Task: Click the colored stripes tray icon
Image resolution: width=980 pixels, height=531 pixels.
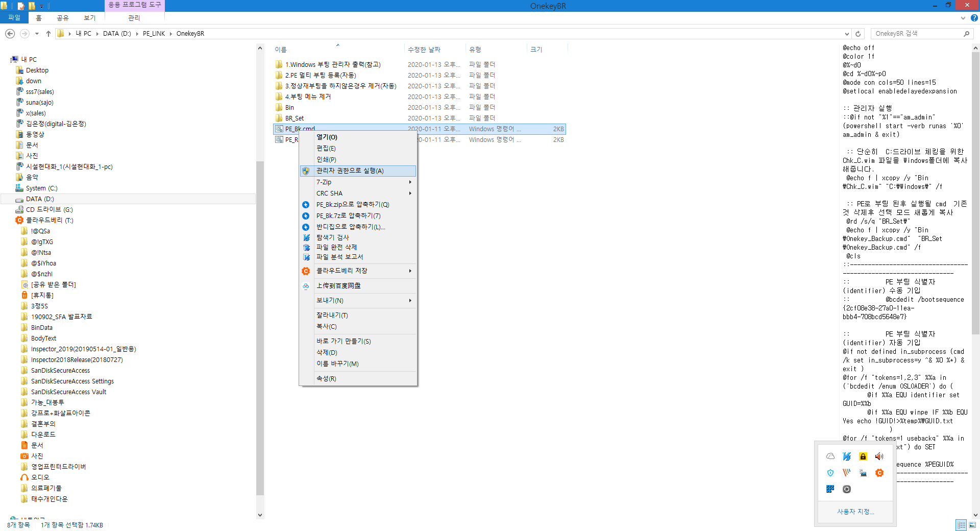Action: tap(847, 473)
